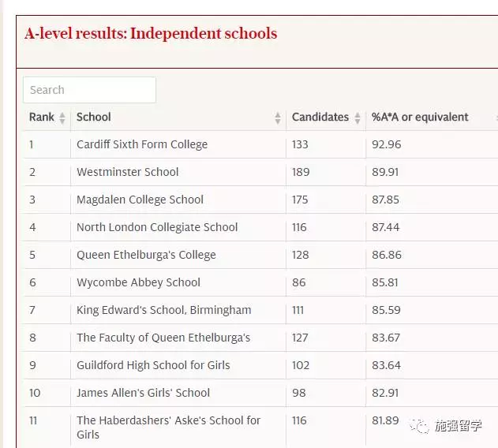Click the Search input field

click(x=89, y=90)
